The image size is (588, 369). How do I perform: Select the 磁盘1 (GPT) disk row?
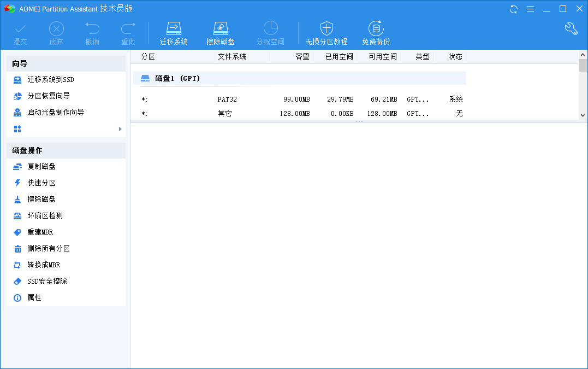pyautogui.click(x=299, y=79)
